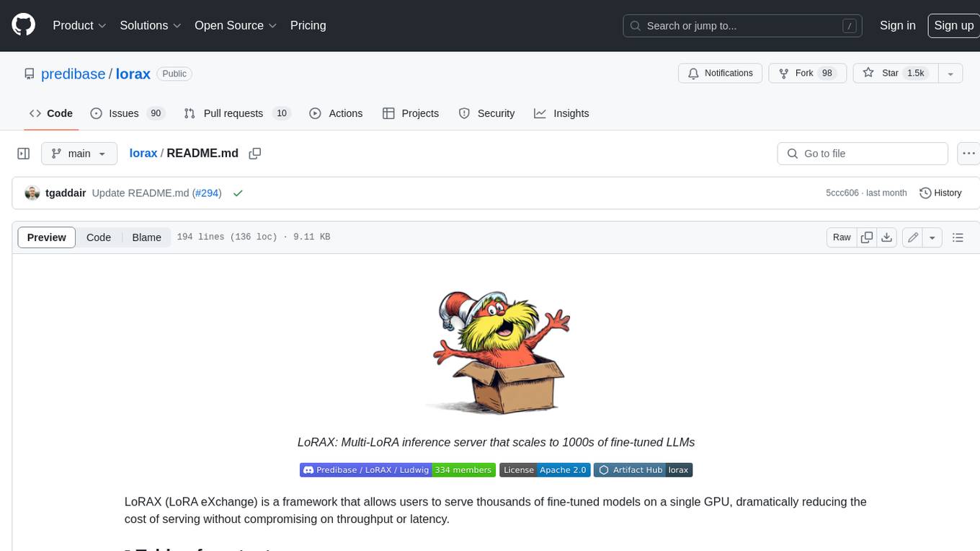Click the Notifications bell button

(x=720, y=74)
